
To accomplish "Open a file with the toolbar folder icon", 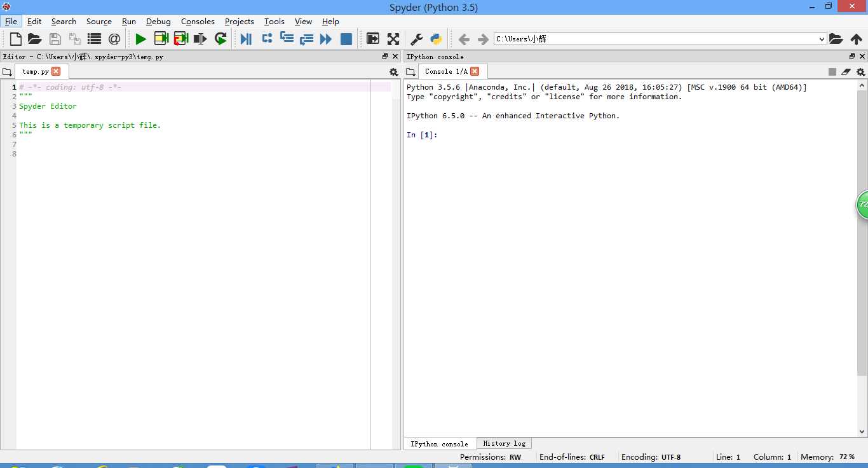I will click(34, 39).
